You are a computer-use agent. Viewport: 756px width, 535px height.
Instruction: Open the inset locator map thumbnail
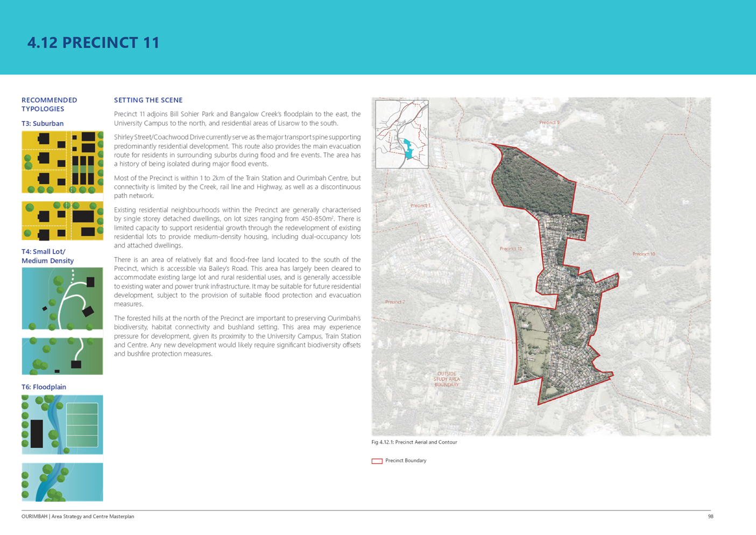(401, 134)
